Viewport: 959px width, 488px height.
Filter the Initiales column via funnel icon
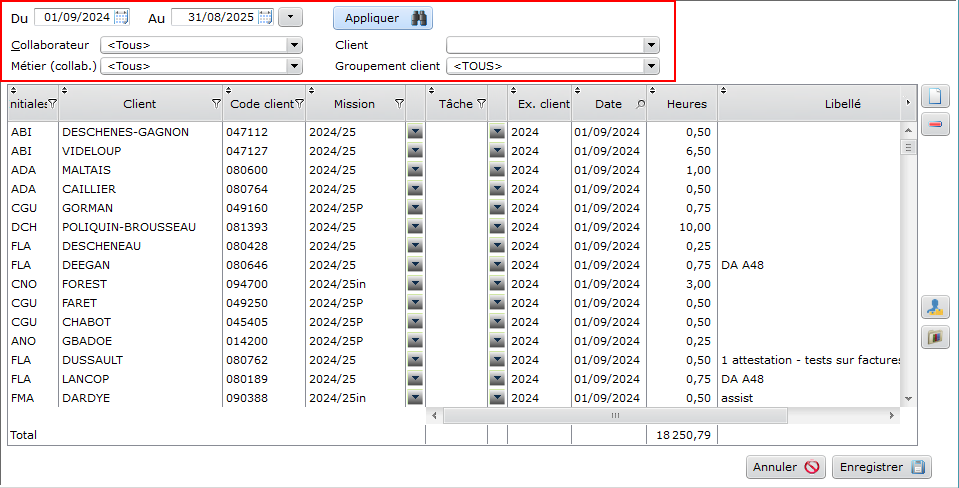53,104
